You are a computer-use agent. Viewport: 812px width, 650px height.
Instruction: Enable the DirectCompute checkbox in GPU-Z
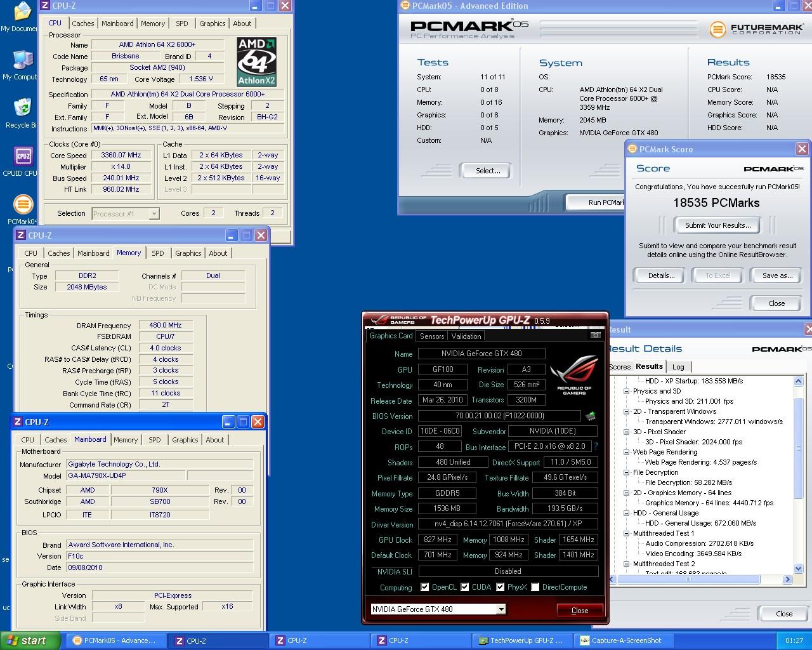535,587
